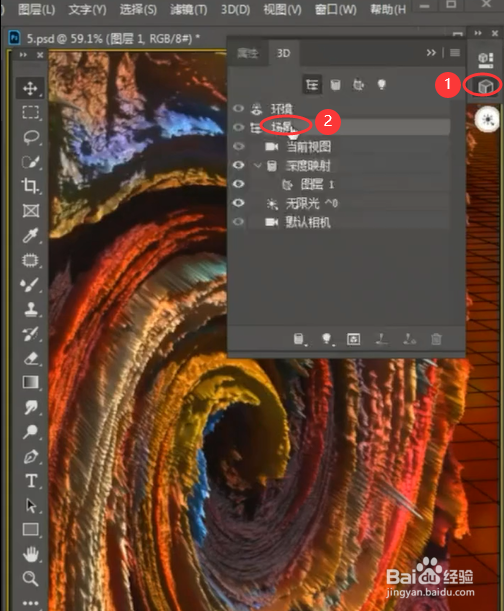Select the History Brush tool

[30, 334]
